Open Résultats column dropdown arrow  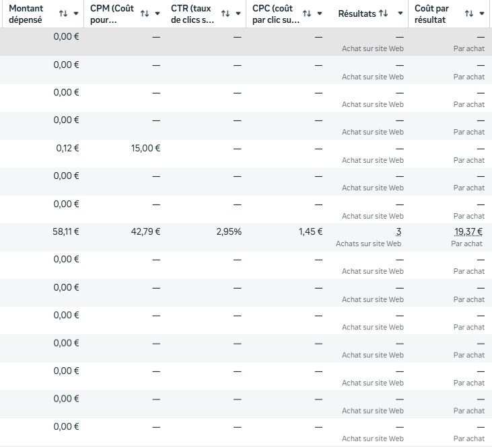(x=400, y=13)
